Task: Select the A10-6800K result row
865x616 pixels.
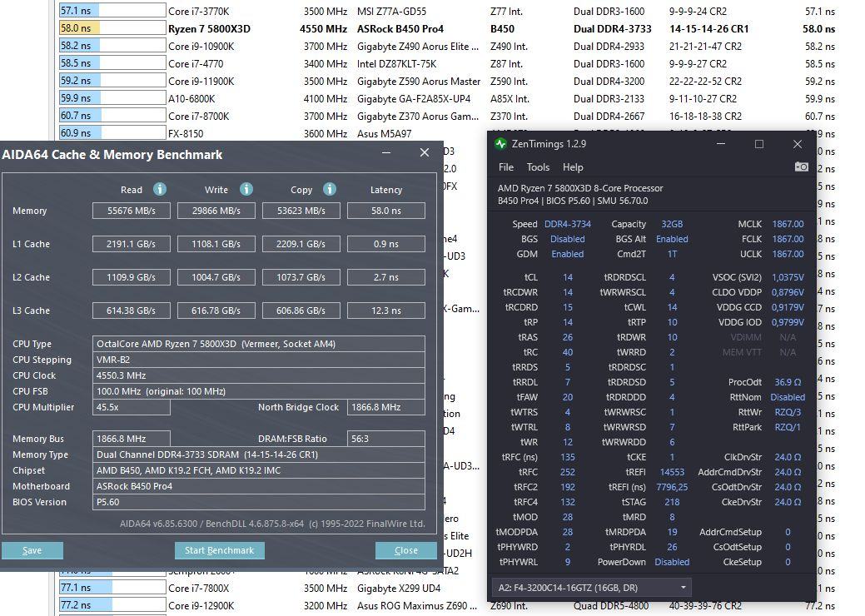Action: tap(447, 99)
